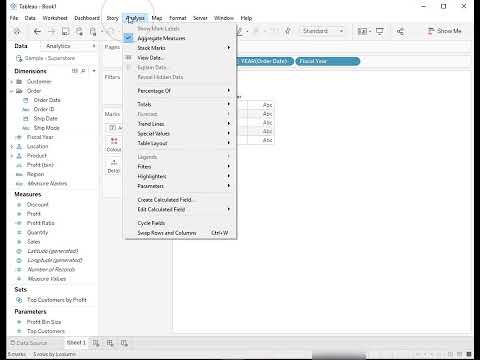Click the Share workbook icon

click(x=400, y=31)
